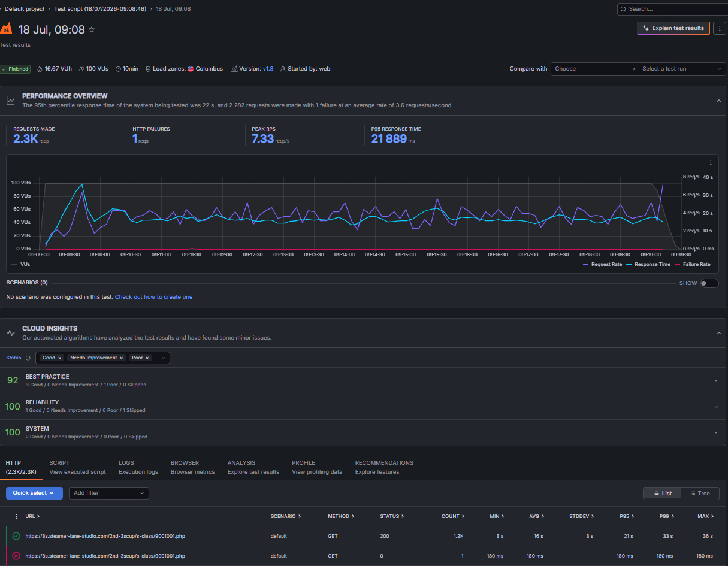Open the table column settings dots icon
This screenshot has width=728, height=566.
click(x=16, y=516)
